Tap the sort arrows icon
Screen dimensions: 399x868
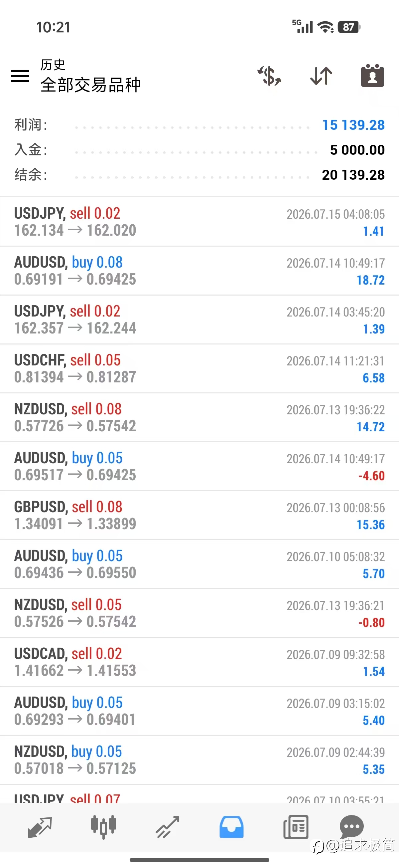pyautogui.click(x=321, y=76)
